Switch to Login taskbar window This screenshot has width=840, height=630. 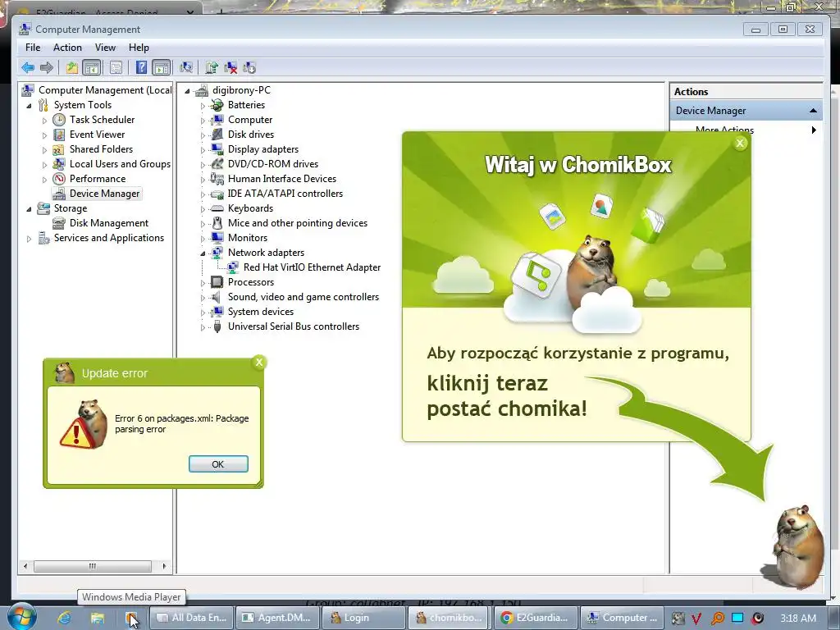point(363,618)
